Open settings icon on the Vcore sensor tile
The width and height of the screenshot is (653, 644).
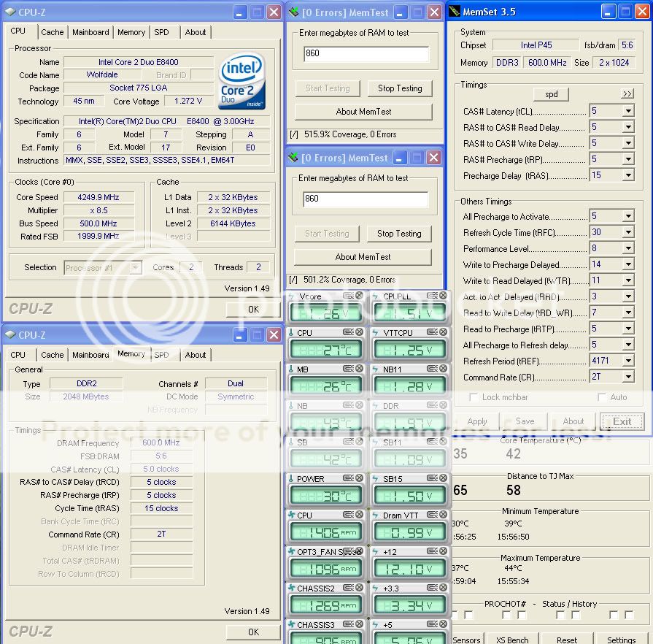point(348,296)
